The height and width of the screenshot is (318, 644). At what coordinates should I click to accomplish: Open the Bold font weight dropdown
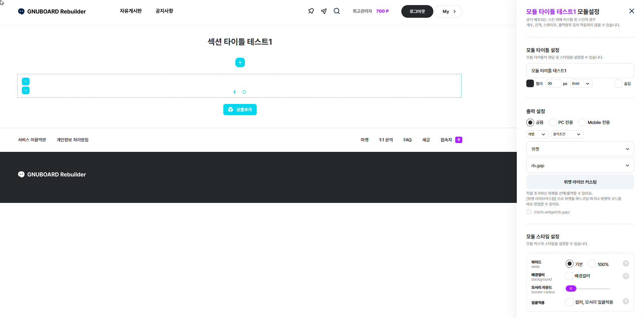pyautogui.click(x=581, y=84)
